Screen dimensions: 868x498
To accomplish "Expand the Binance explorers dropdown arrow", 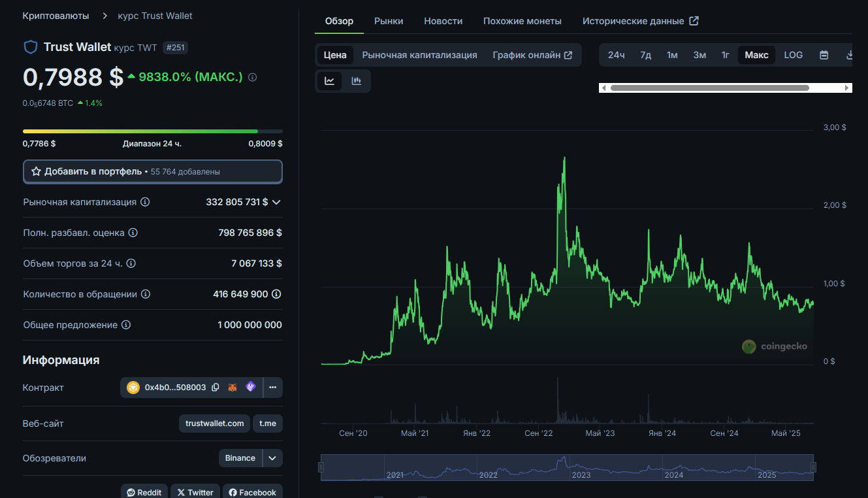I will (x=272, y=458).
